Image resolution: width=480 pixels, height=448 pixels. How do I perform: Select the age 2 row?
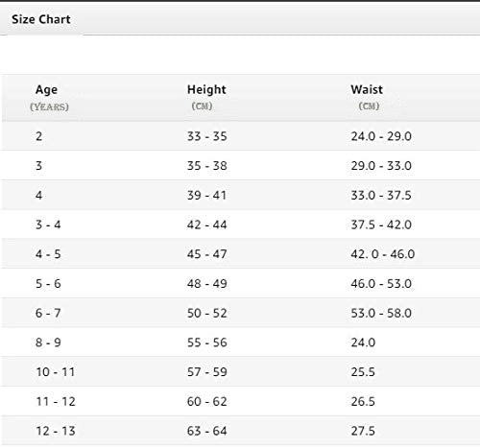point(240,136)
